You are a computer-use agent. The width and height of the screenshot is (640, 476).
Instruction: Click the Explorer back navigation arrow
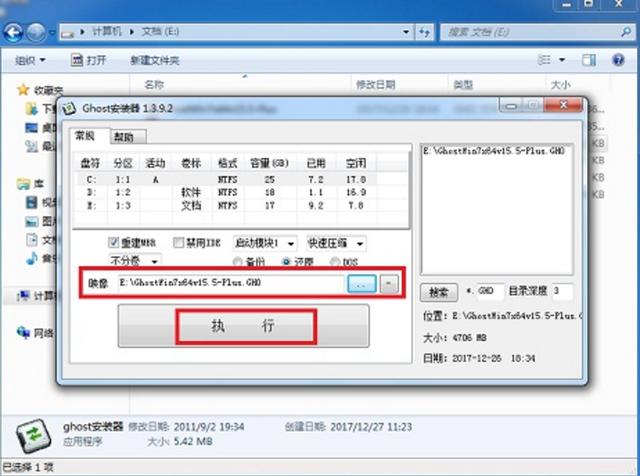coord(13,32)
